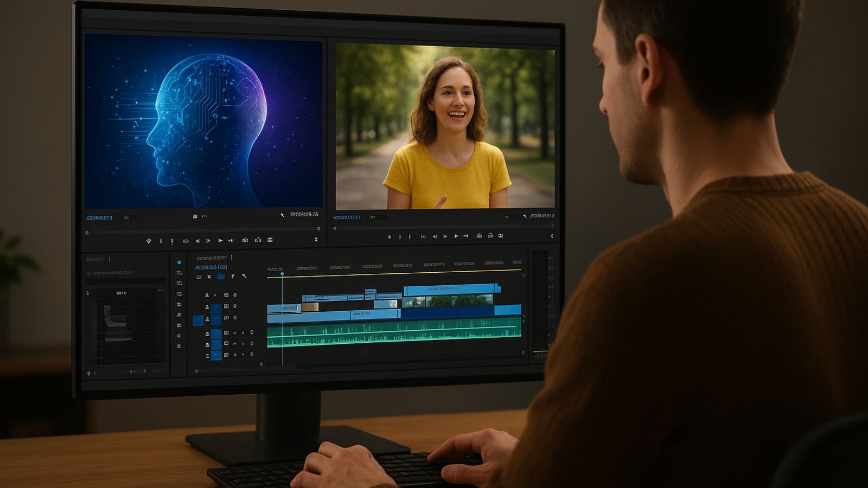Open the settings wrench menu on the Program monitor
The height and width of the screenshot is (488, 868).
pos(525,216)
